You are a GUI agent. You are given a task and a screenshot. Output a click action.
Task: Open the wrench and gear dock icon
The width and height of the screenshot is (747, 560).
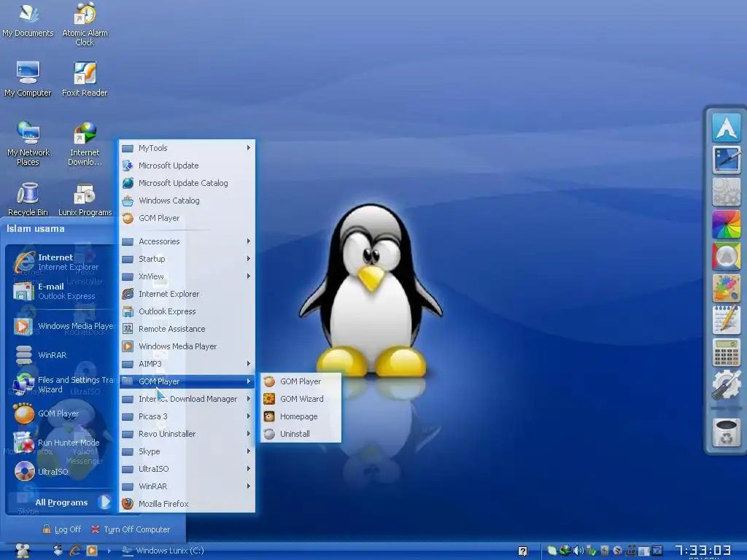coord(726,385)
